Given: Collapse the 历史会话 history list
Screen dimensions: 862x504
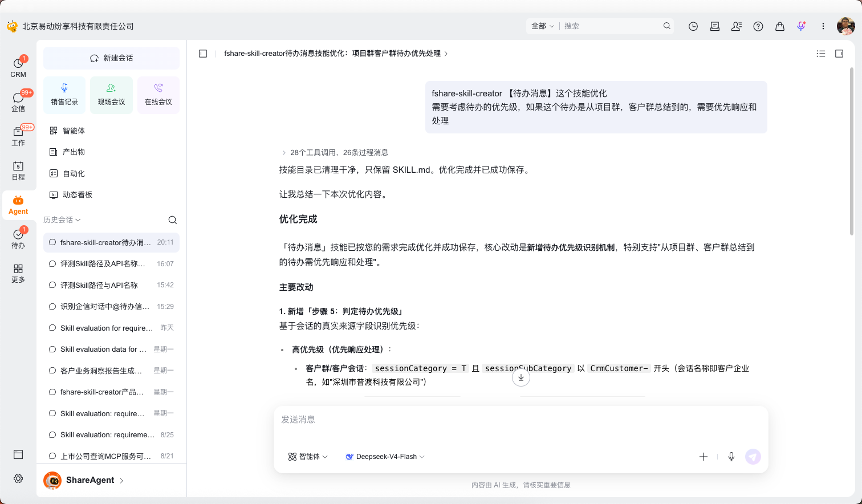Looking at the screenshot, I should point(62,220).
